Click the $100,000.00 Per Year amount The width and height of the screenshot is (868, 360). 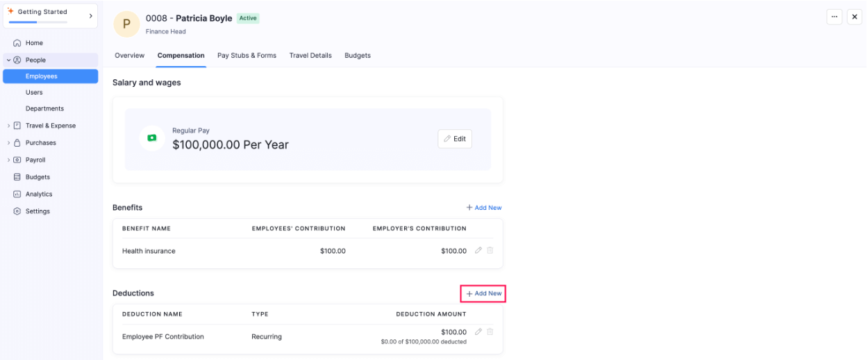click(x=231, y=145)
